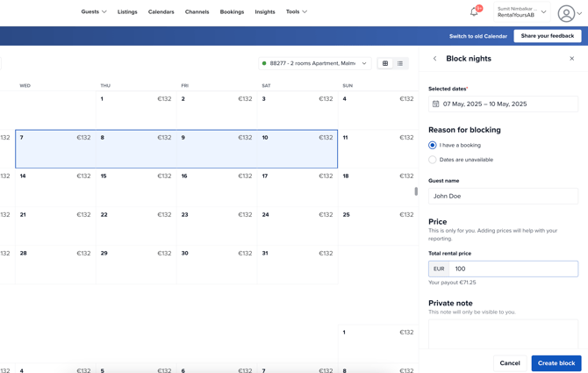Select calendar day 17

tap(298, 188)
